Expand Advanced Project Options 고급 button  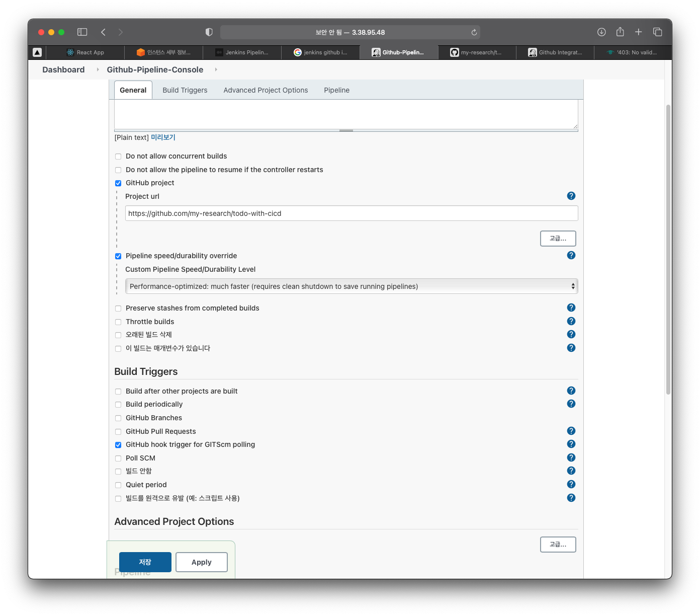point(558,545)
